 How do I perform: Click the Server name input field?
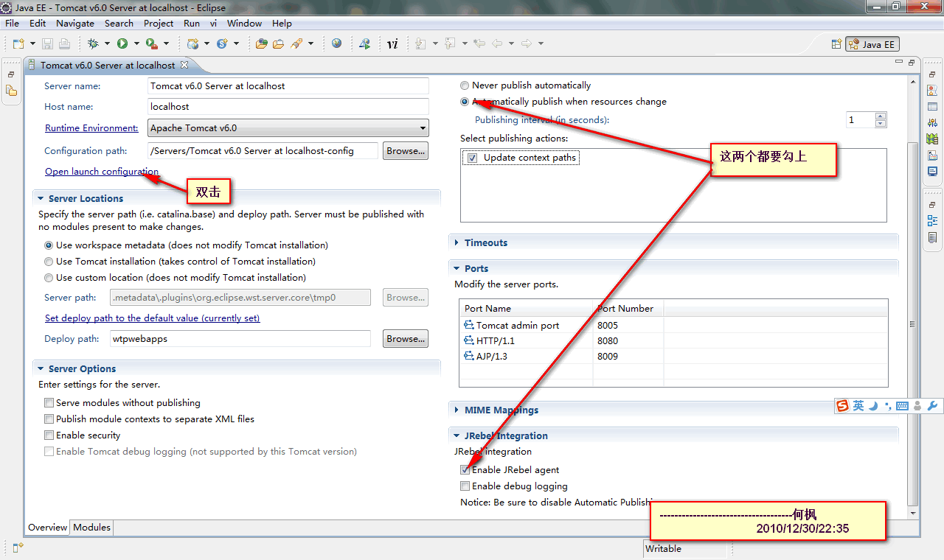tap(288, 86)
